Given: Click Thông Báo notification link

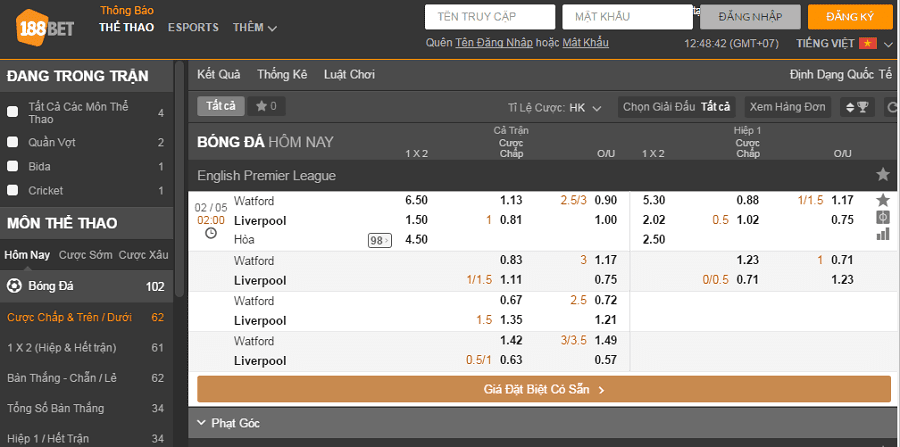Looking at the screenshot, I should click(x=127, y=10).
